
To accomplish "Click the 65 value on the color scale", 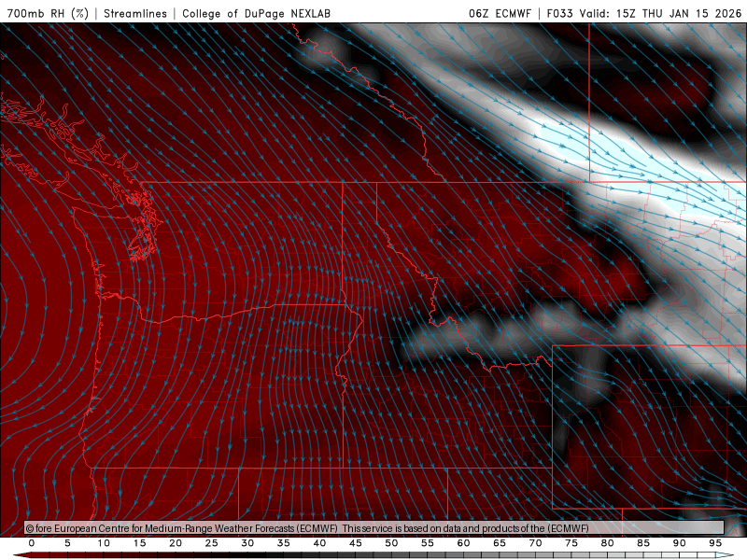I will [500, 543].
